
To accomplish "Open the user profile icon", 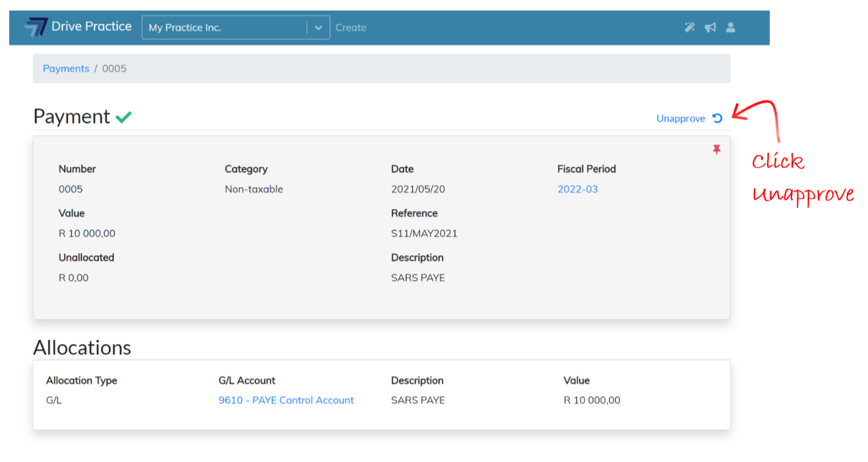I will tap(730, 28).
